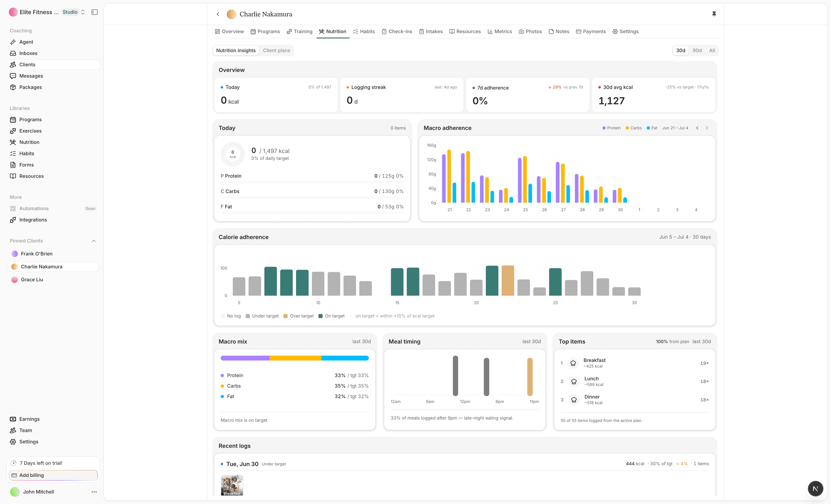Switch to the Overview tab
Screen dimensions: 831x504
pos(229,31)
